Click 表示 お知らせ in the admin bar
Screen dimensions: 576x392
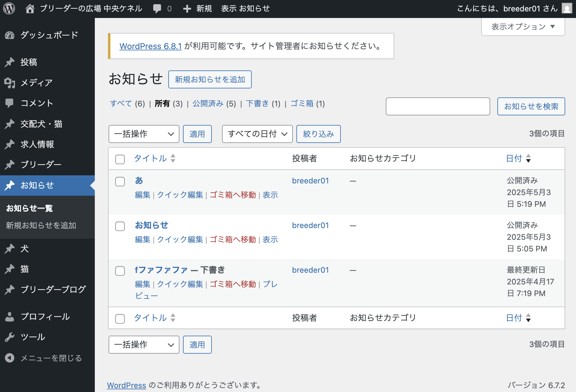[245, 8]
